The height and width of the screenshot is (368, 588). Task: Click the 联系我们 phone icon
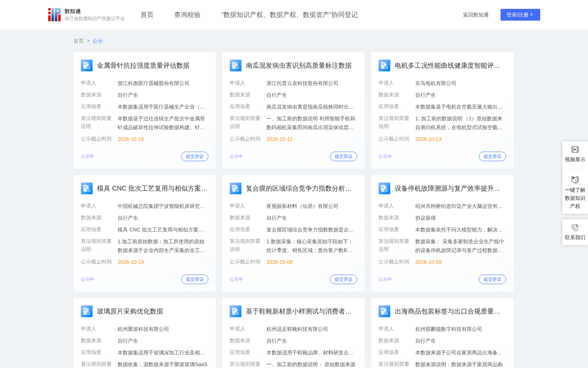pyautogui.click(x=575, y=227)
